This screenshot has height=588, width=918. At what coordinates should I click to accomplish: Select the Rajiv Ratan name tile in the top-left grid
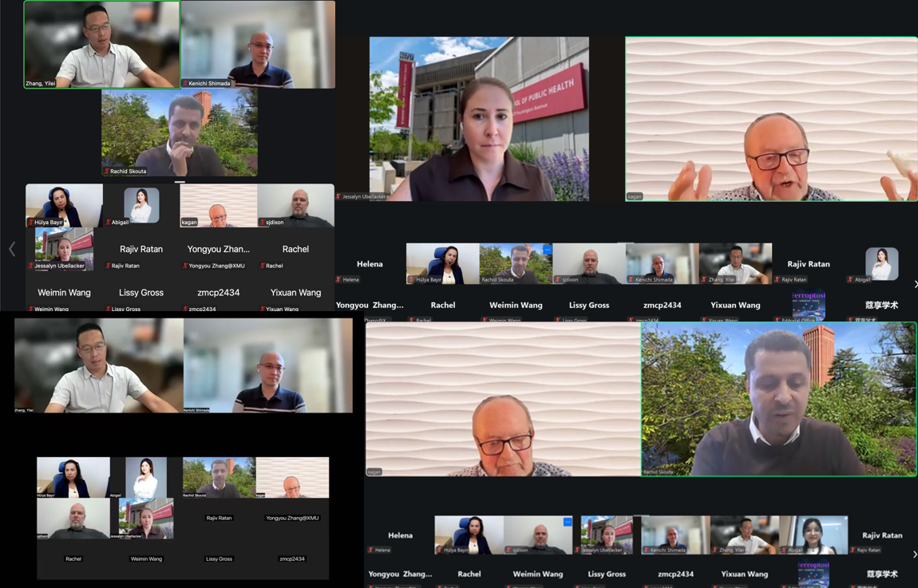click(x=141, y=249)
